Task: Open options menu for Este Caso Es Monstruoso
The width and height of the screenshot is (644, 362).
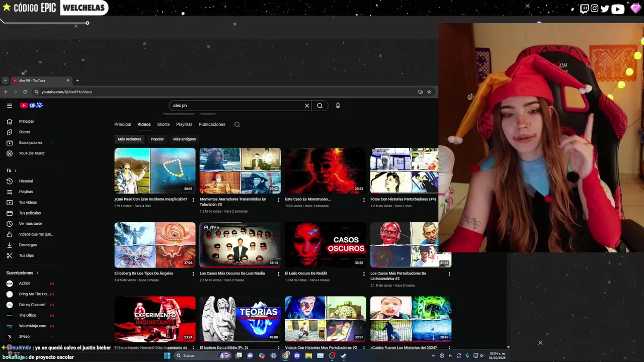Action: click(x=364, y=200)
